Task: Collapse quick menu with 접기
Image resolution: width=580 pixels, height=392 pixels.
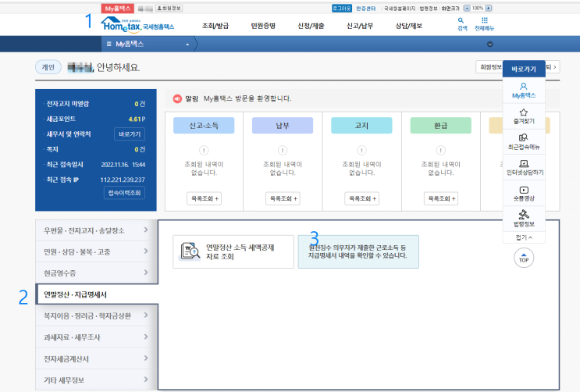Action: (524, 237)
